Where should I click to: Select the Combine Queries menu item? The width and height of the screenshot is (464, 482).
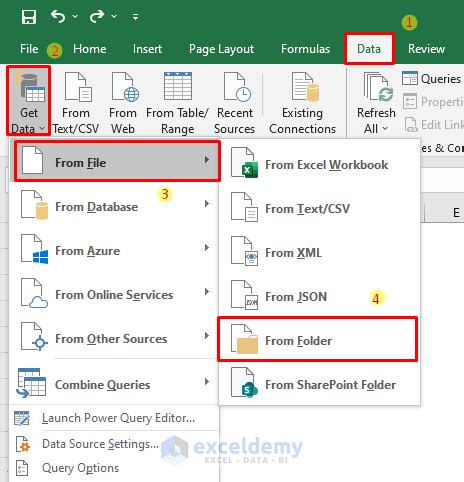coord(114,384)
